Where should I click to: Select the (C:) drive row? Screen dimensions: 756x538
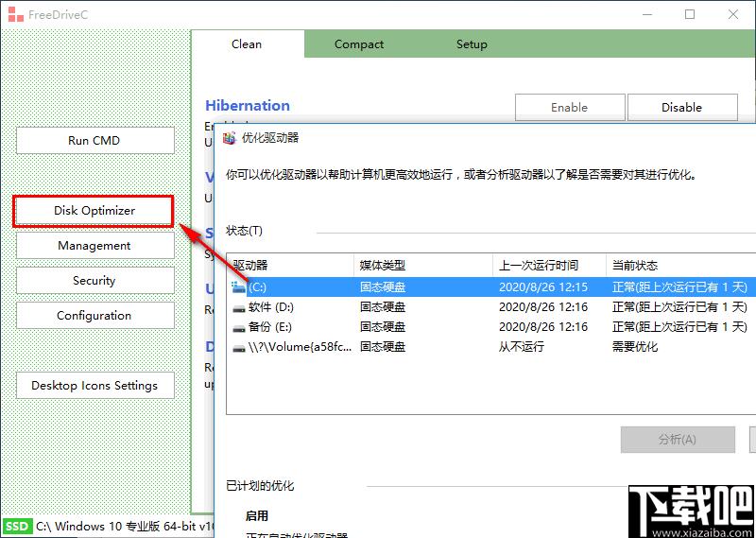(490, 287)
